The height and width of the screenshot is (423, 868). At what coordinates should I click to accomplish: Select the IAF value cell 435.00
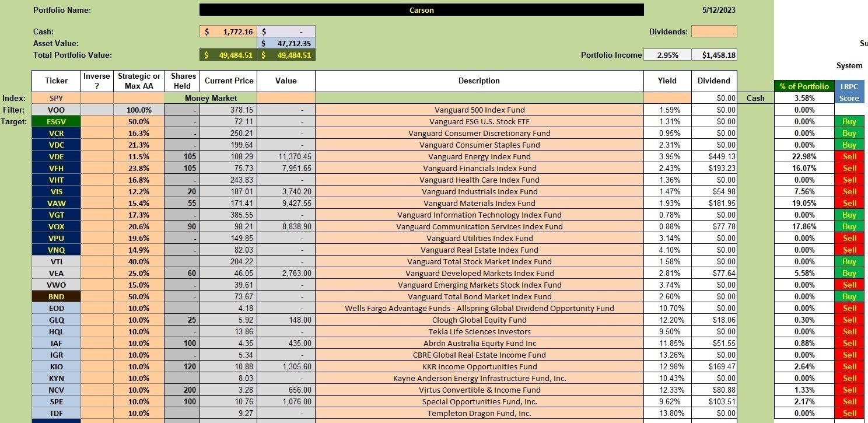(x=286, y=343)
